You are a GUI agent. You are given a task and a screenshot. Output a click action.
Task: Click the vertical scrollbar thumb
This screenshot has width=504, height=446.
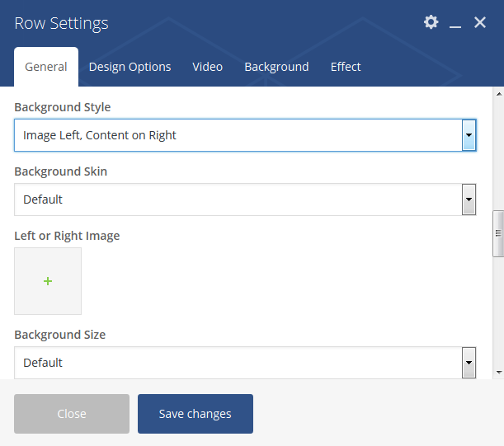498,234
